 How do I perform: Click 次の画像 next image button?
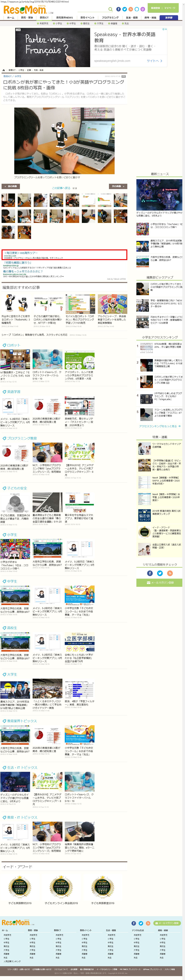118,186
